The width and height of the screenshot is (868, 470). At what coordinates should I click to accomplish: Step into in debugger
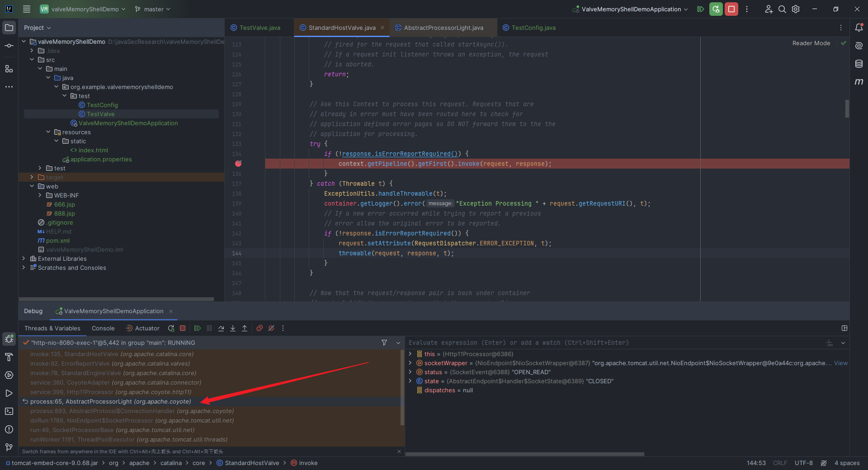[233, 329]
